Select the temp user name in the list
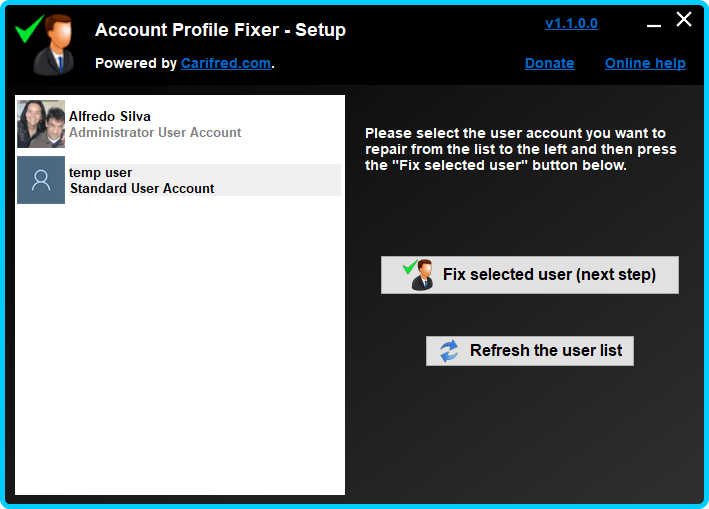709x509 pixels. tap(100, 172)
